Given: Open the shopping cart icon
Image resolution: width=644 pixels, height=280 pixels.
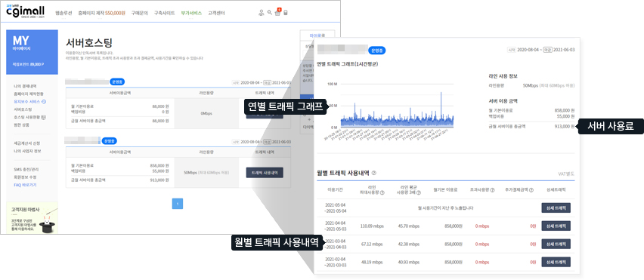Looking at the screenshot, I should pyautogui.click(x=277, y=13).
